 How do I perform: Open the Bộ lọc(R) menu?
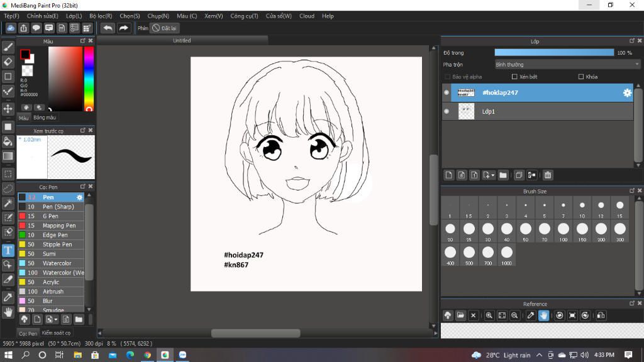[101, 16]
